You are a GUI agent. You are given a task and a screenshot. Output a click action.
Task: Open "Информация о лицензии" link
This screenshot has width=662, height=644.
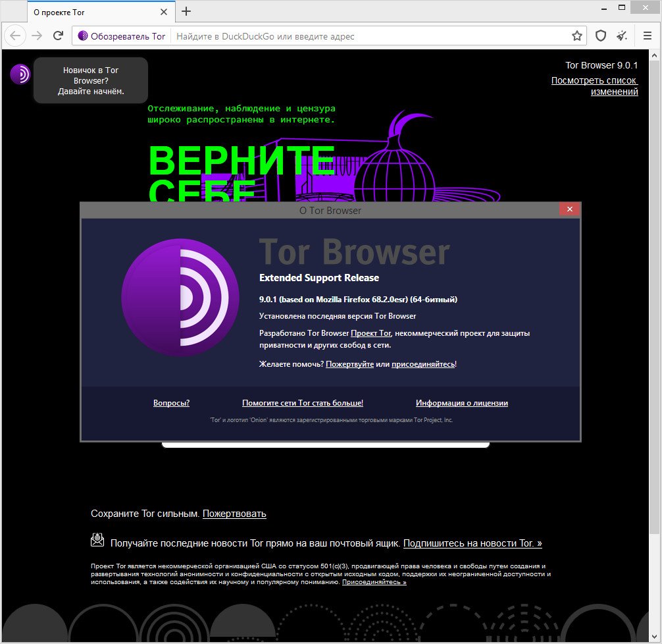pos(461,403)
